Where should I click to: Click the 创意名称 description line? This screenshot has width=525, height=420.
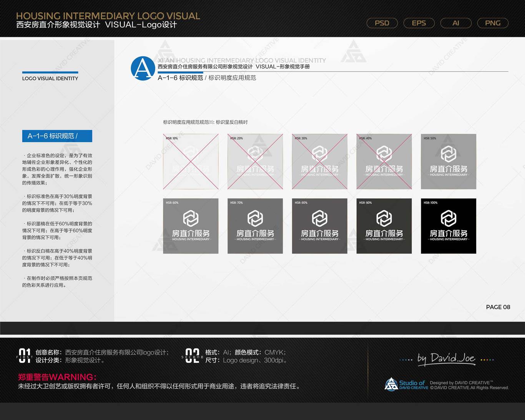point(102,352)
